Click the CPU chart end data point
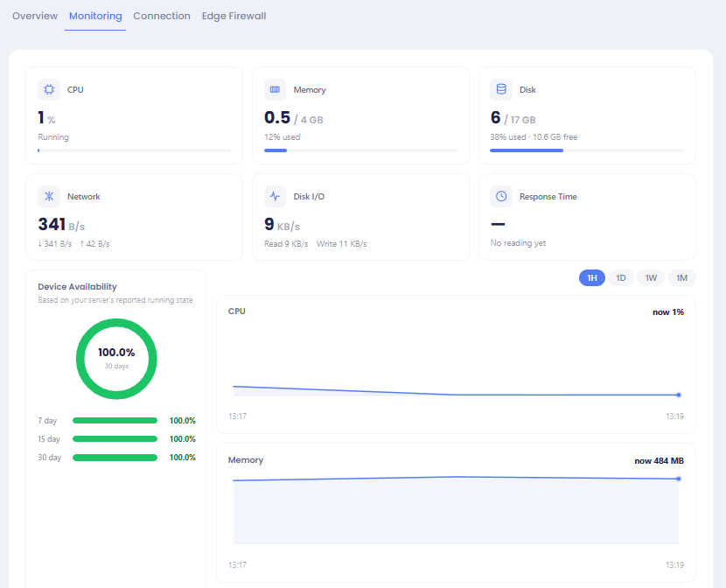The height and width of the screenshot is (588, 726). click(678, 395)
